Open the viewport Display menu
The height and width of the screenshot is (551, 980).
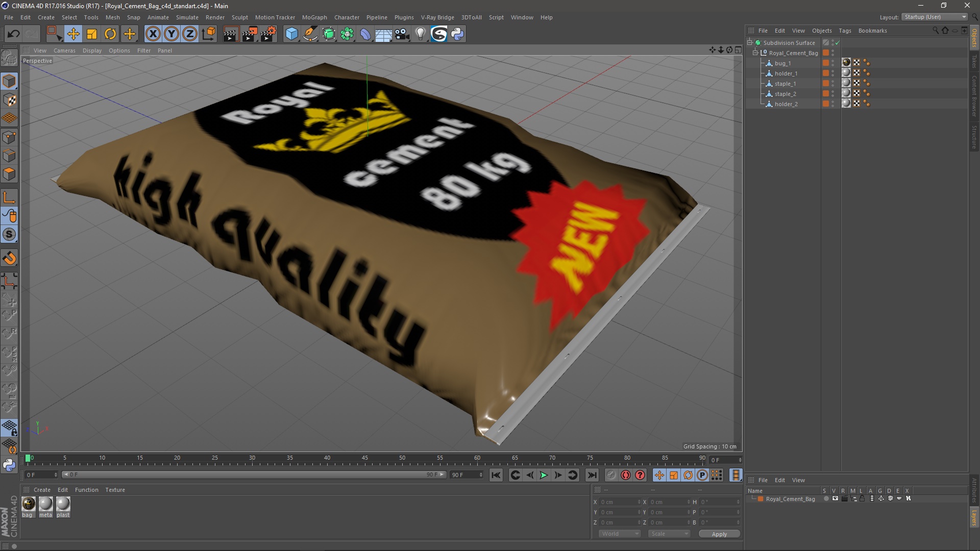click(x=92, y=51)
